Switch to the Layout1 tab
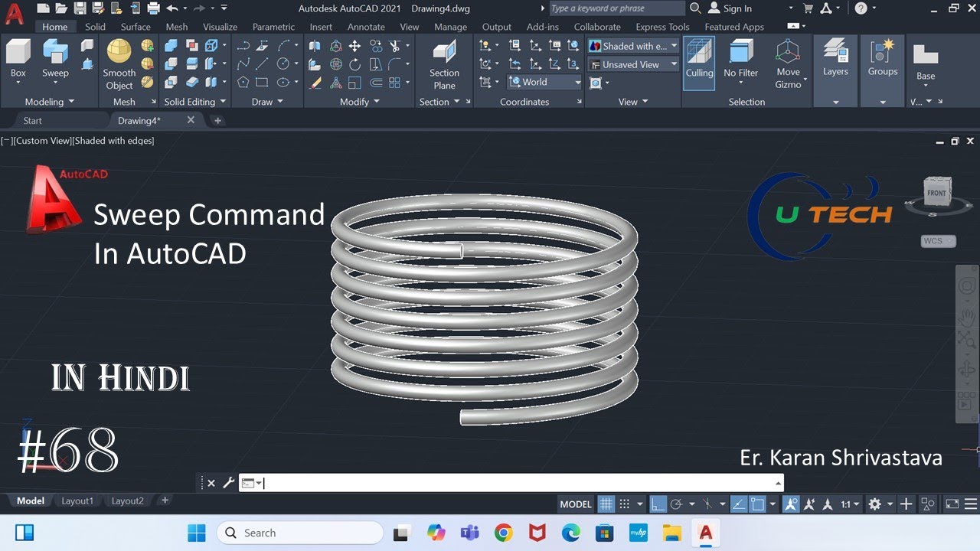 point(77,501)
